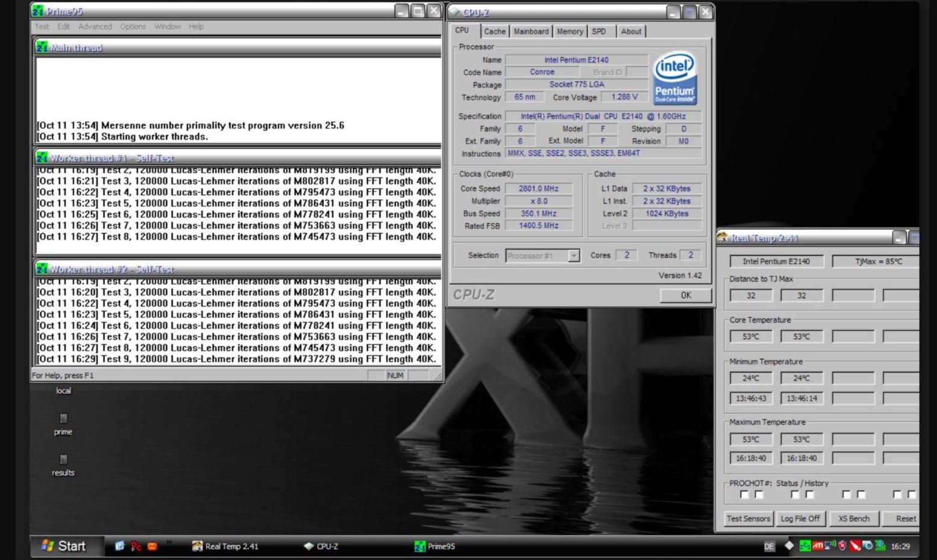Click the ATI icon in system tray
The image size is (937, 560).
(818, 546)
